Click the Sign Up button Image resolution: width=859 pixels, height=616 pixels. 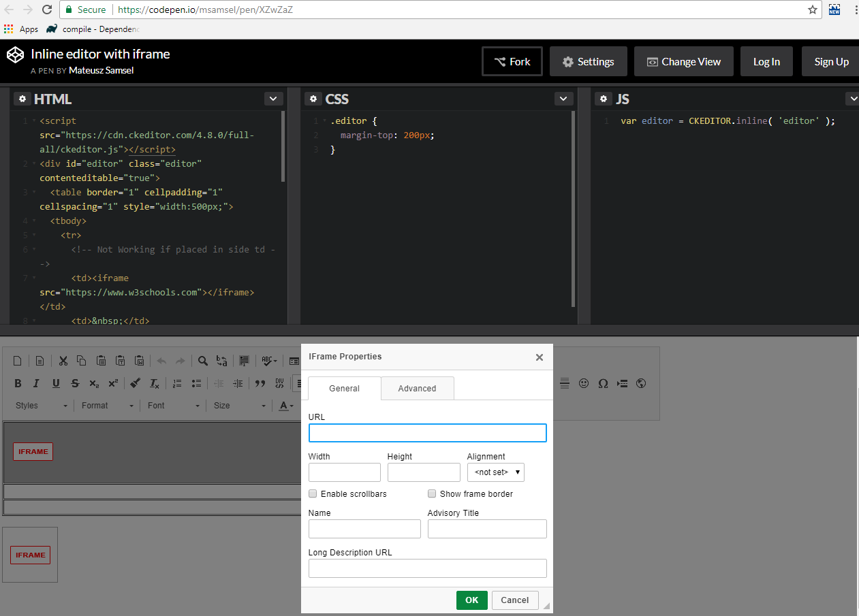pos(831,61)
